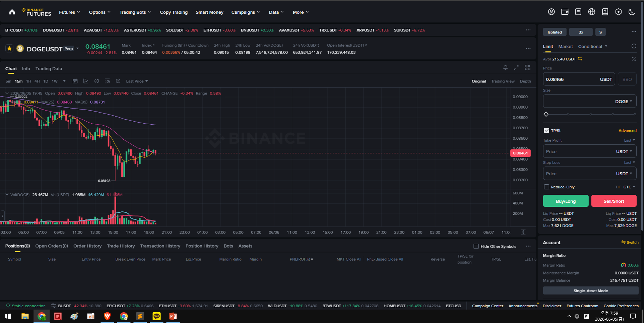The image size is (644, 323).
Task: Open the Trade History tab
Action: click(x=121, y=246)
